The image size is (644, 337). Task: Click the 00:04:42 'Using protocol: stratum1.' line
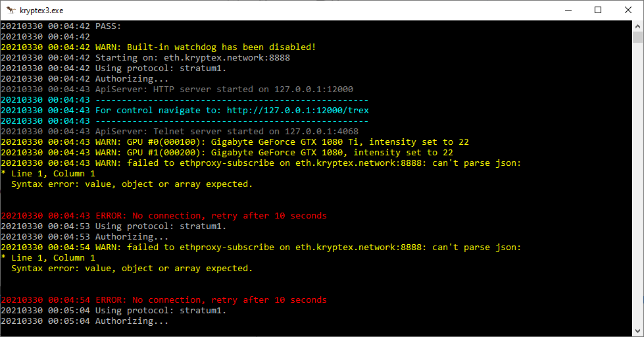[114, 68]
